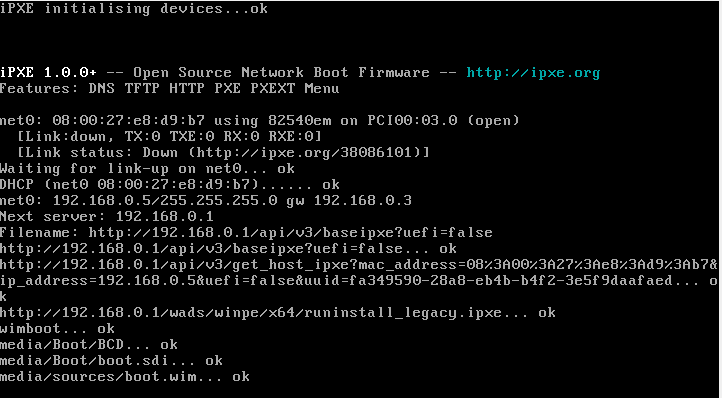The width and height of the screenshot is (722, 398).
Task: Click the uuid=fa349590 parameter line
Action: (x=359, y=281)
